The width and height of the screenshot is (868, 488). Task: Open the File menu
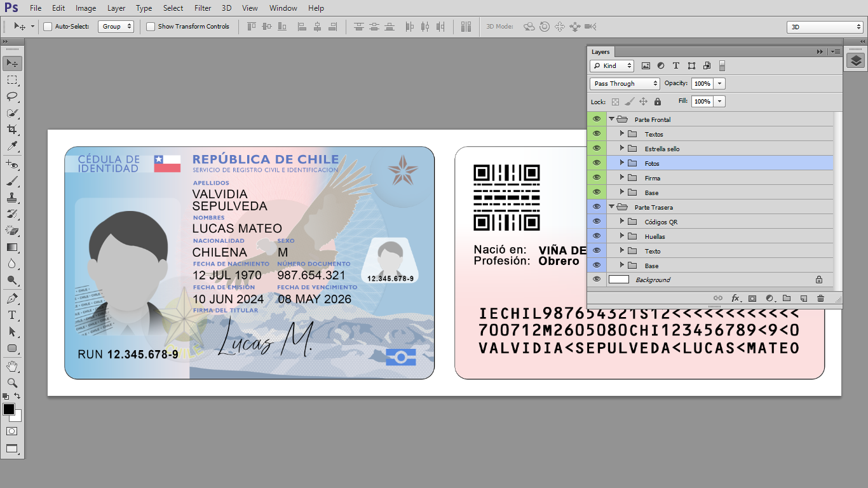point(36,8)
